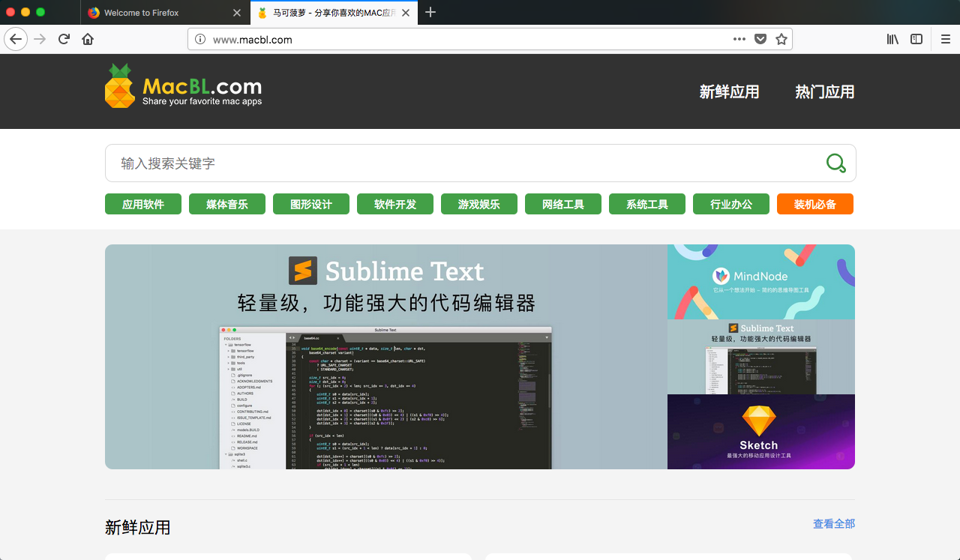This screenshot has width=960, height=560.
Task: Open the 网络工具 category
Action: pos(563,204)
